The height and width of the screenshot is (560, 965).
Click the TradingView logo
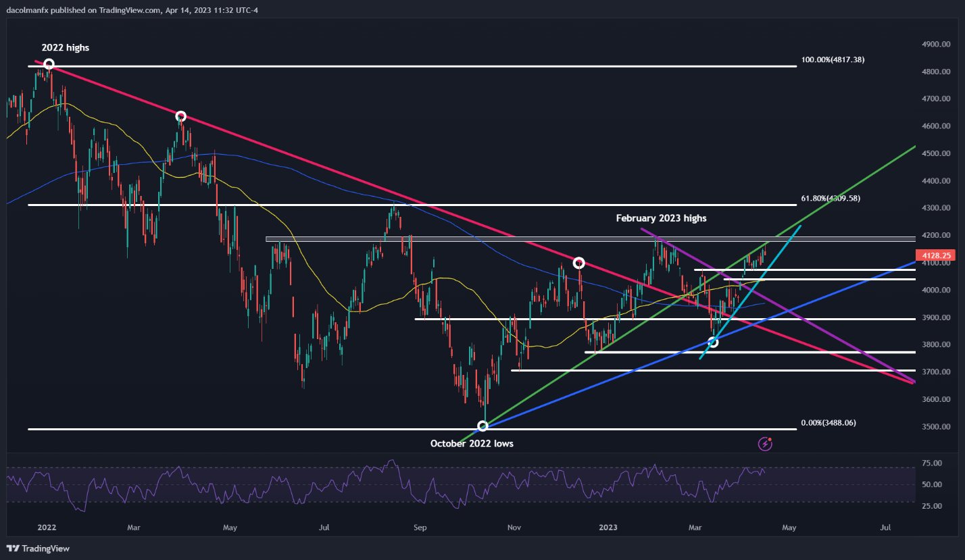39,549
